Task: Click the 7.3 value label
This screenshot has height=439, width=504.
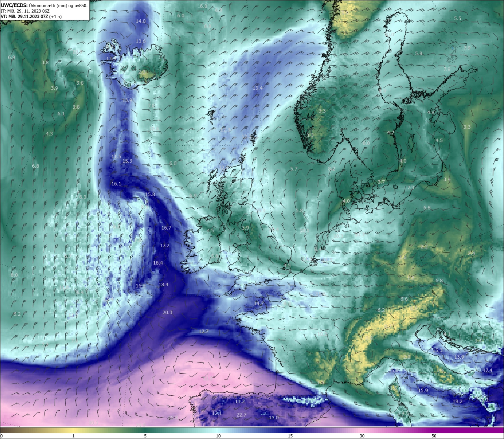Action: coord(411,188)
